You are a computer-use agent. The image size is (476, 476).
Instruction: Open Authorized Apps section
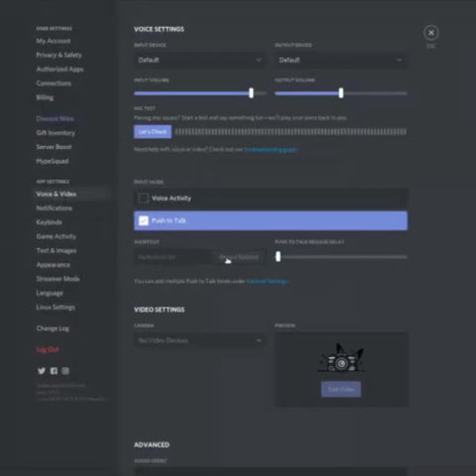(60, 69)
